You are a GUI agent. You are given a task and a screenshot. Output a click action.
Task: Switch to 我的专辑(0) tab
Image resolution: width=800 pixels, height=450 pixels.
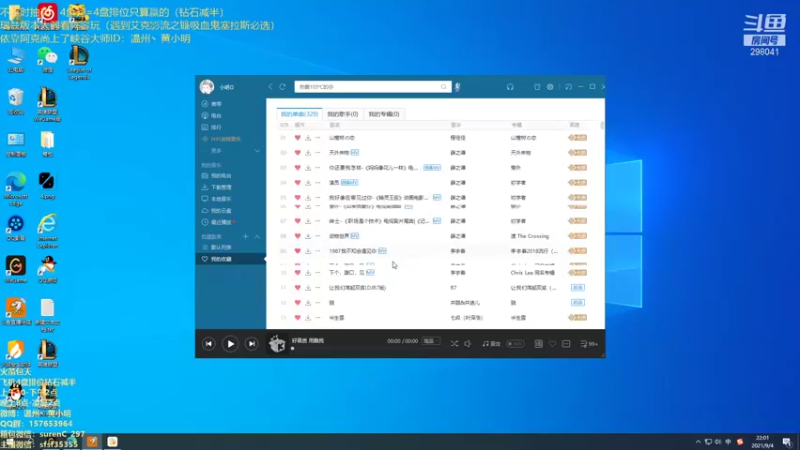[x=384, y=114]
